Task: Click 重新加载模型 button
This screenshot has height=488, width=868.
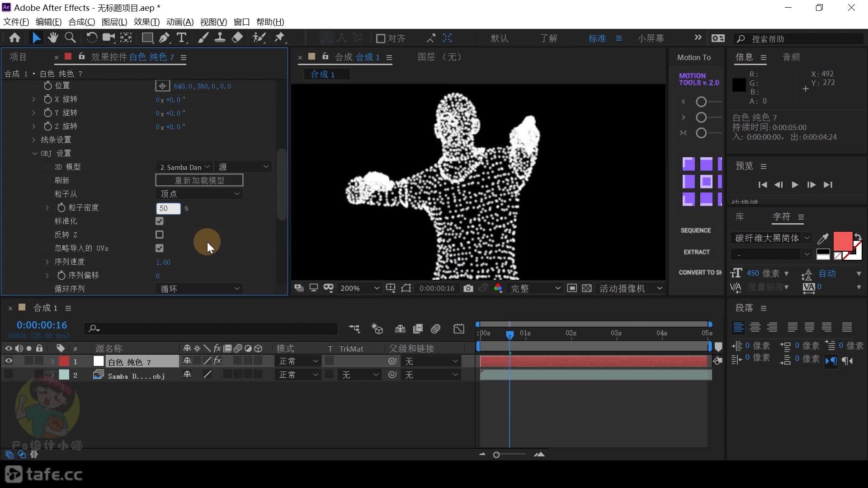Action: pyautogui.click(x=200, y=180)
